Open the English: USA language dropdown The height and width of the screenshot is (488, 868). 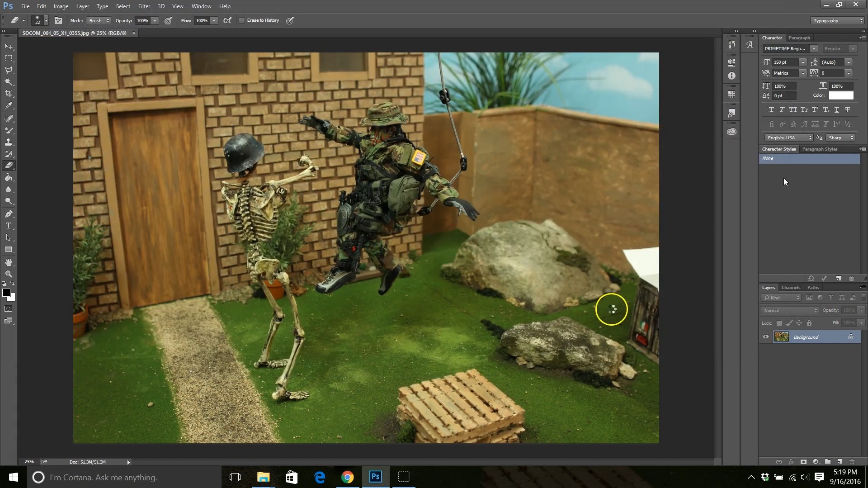tap(789, 137)
